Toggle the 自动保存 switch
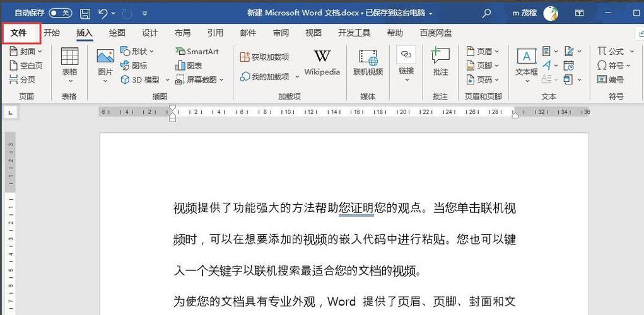The height and width of the screenshot is (315, 644). coord(61,13)
